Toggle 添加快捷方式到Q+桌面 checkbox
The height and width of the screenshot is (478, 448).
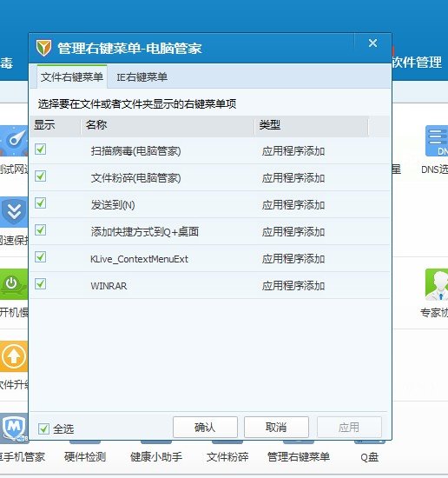[x=40, y=230]
